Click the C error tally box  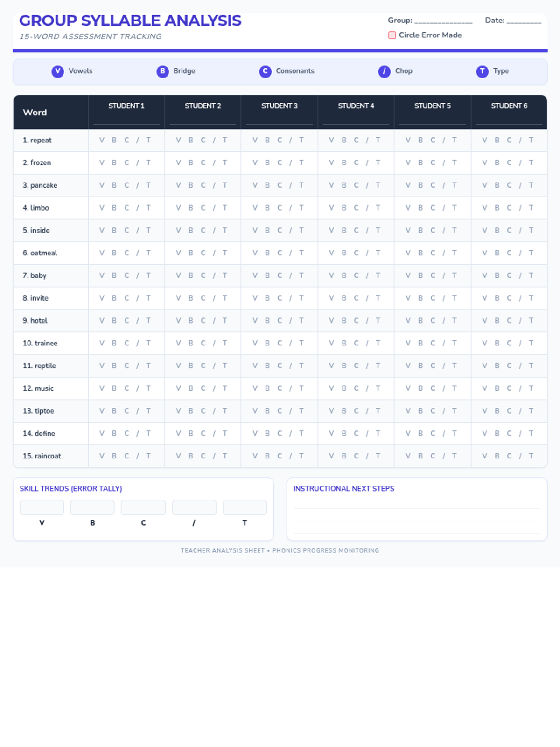tap(143, 507)
